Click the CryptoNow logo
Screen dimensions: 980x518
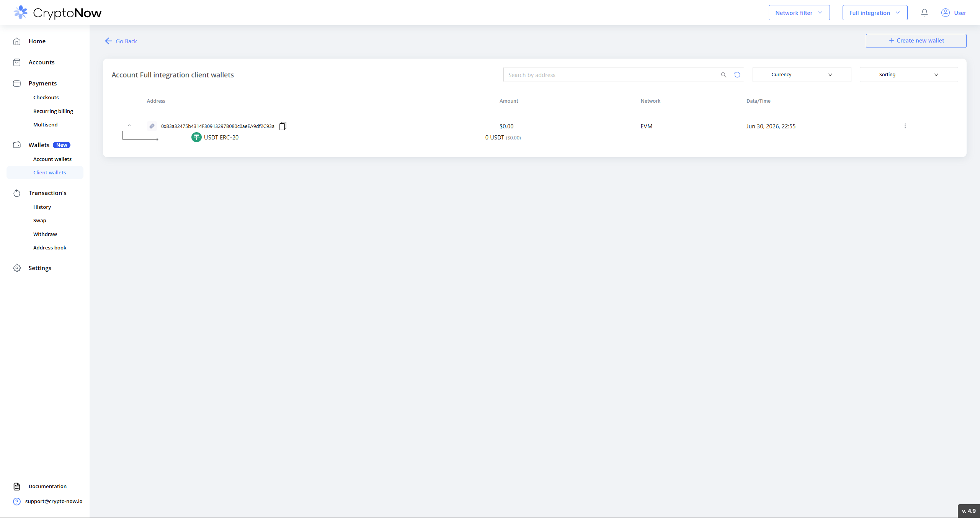click(57, 13)
